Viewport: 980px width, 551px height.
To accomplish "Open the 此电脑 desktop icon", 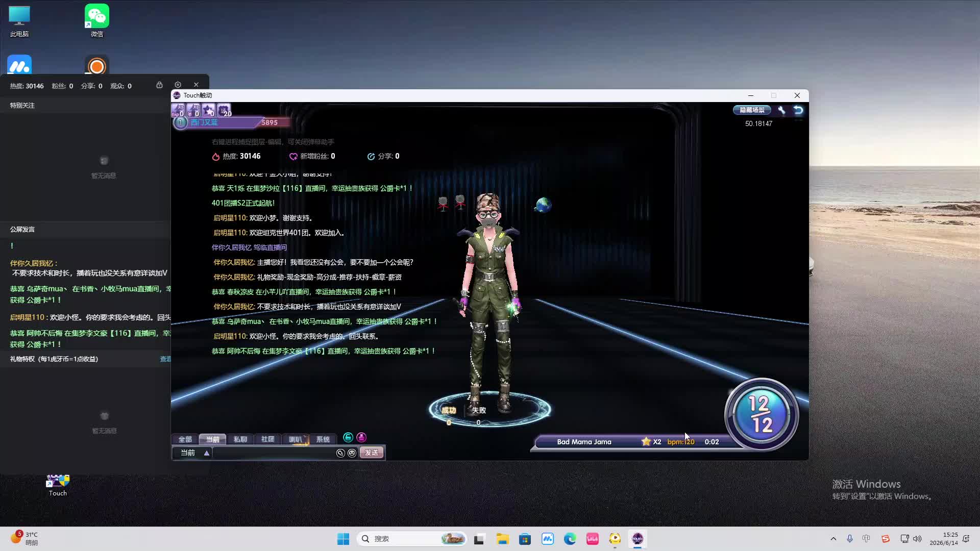I will tap(19, 21).
